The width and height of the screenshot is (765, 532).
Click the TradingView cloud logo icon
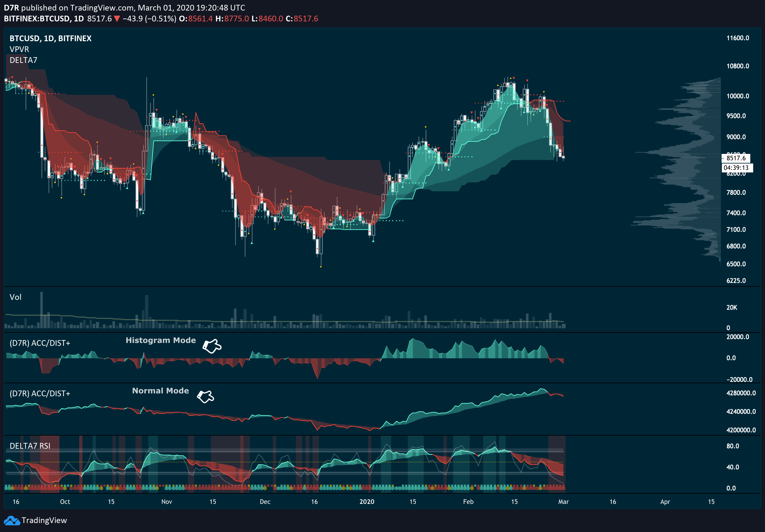(12, 521)
